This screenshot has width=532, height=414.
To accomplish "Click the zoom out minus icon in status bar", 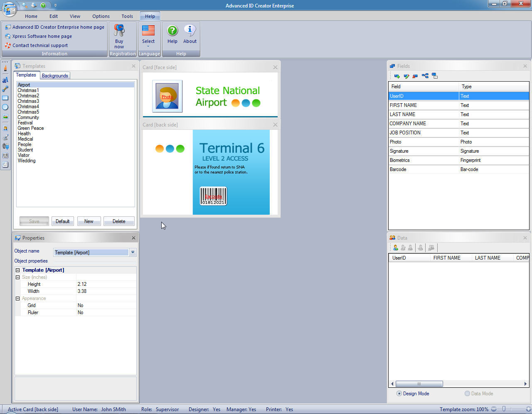I will coord(494,409).
